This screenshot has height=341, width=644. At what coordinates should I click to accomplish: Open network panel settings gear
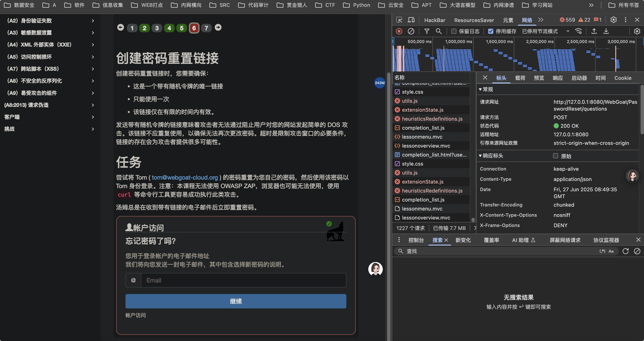637,31
